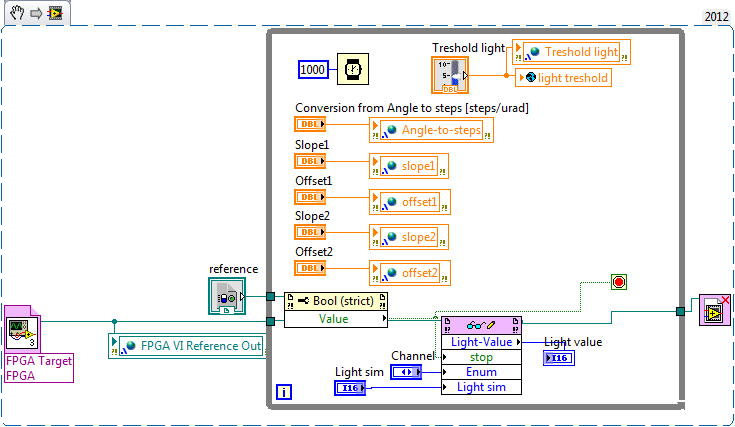
Task: Click the Treshold light shared variable node
Action: (571, 52)
